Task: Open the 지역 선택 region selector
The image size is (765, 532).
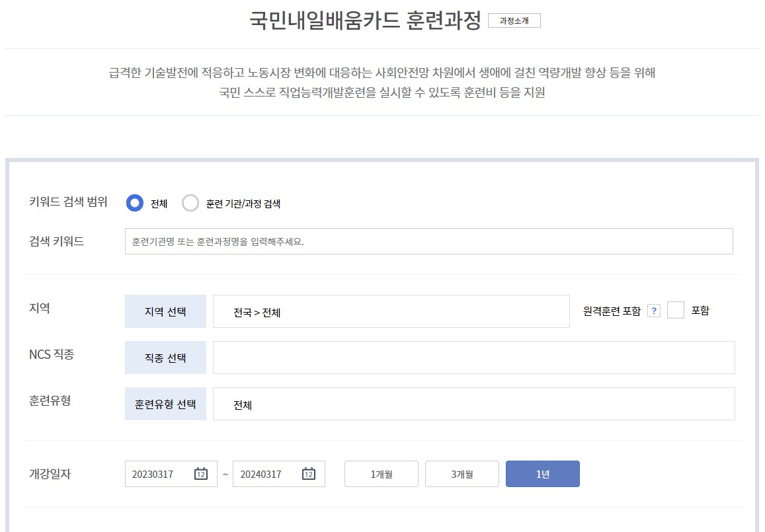Action: [165, 311]
